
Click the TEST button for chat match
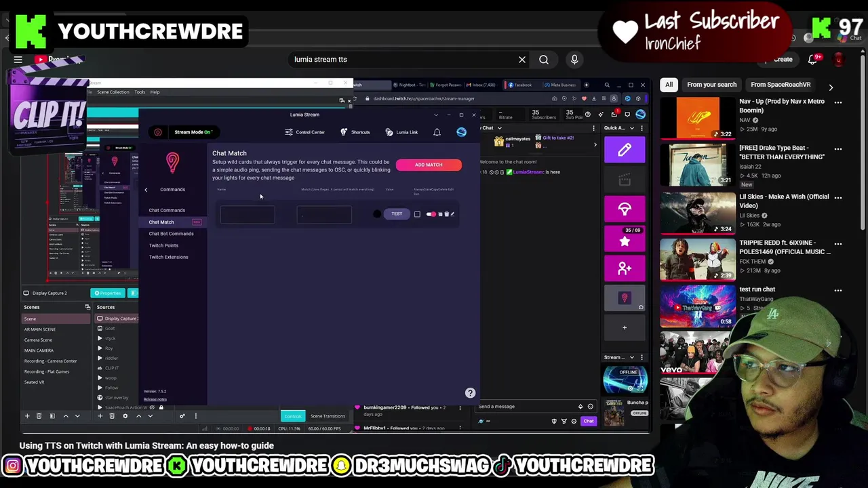(397, 214)
